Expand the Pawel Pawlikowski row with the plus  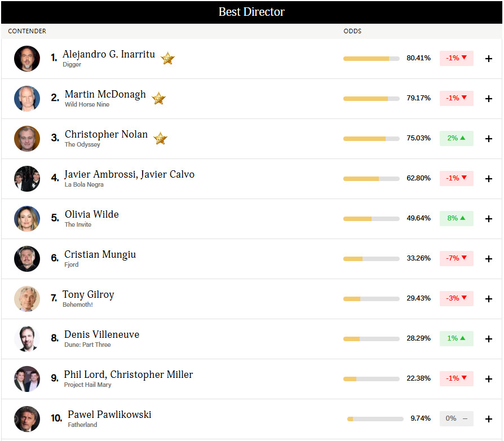pyautogui.click(x=489, y=419)
